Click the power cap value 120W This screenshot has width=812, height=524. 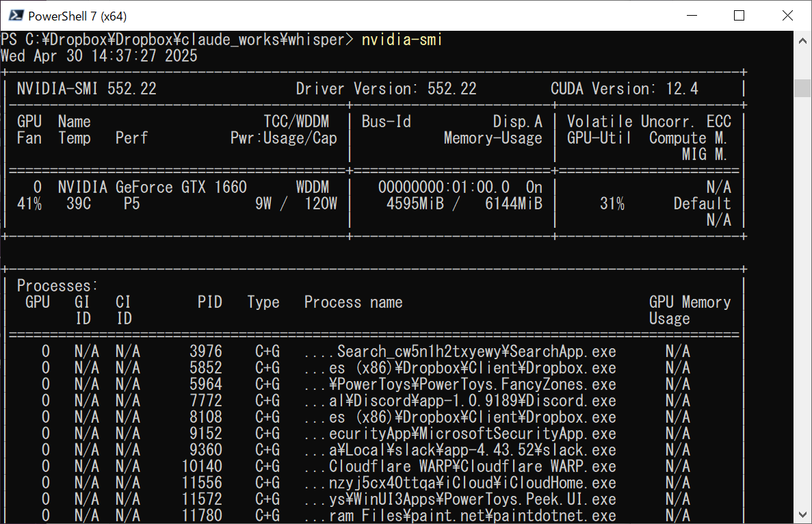coord(321,203)
